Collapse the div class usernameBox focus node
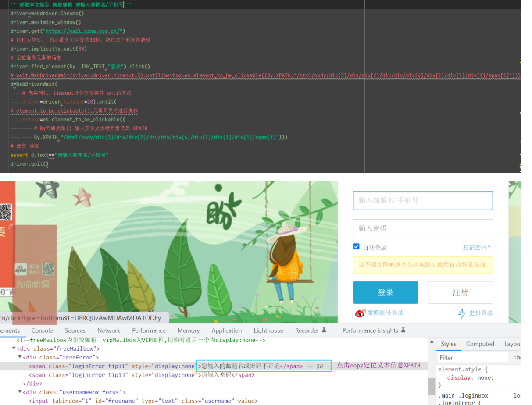 pyautogui.click(x=20, y=392)
